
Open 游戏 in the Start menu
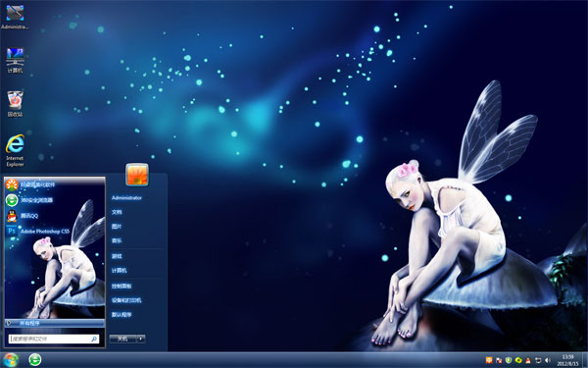click(117, 256)
